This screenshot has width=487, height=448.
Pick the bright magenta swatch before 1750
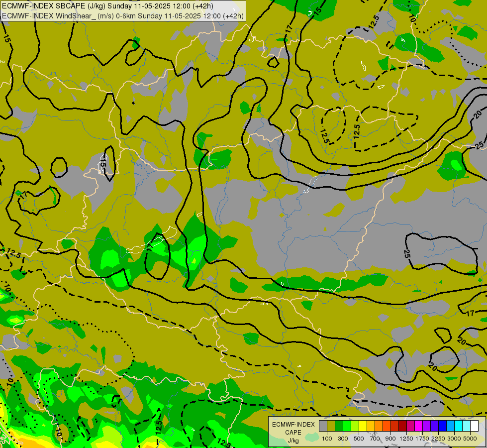419,426
